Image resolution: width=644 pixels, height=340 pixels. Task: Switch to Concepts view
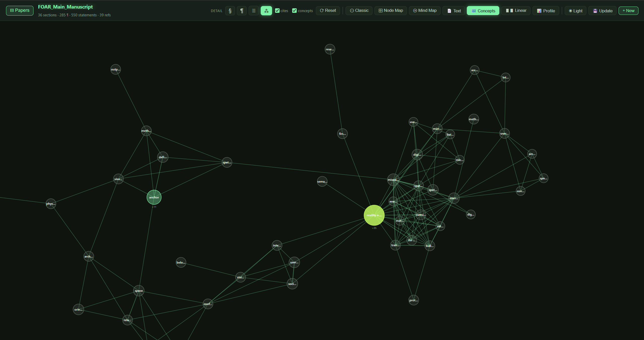[483, 11]
